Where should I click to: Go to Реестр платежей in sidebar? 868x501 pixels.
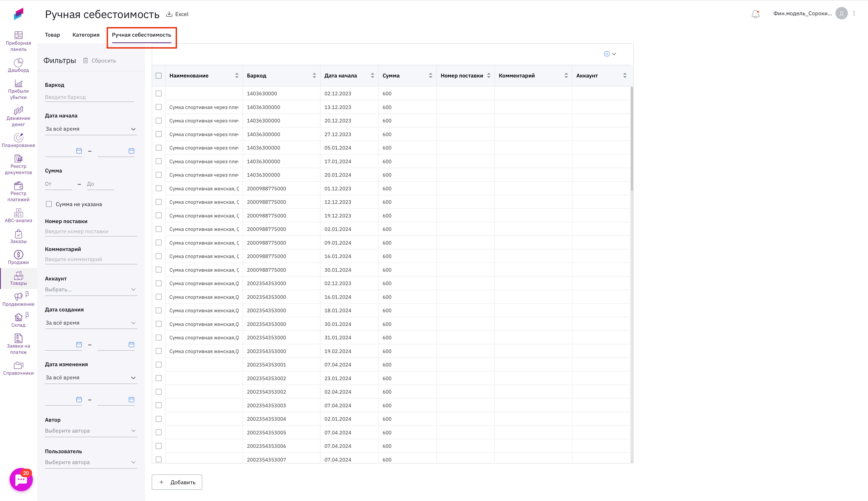point(18,191)
